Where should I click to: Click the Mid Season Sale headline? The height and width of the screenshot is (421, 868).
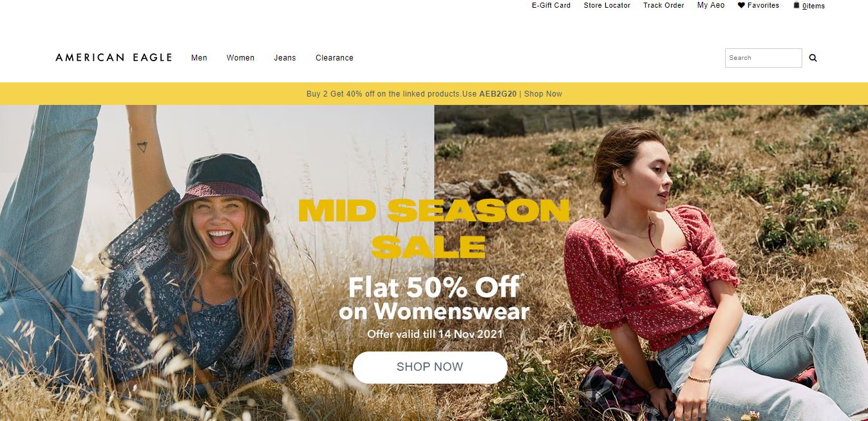tap(434, 229)
